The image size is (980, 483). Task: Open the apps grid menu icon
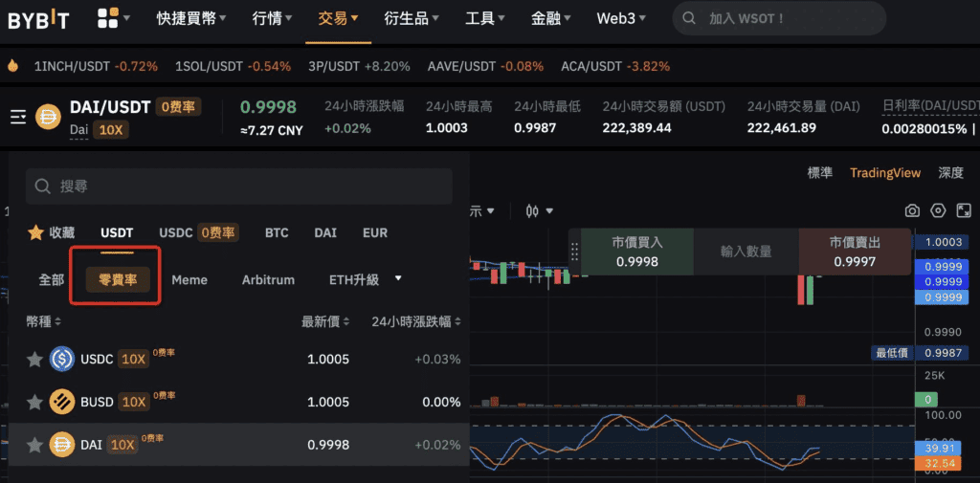coord(107,18)
